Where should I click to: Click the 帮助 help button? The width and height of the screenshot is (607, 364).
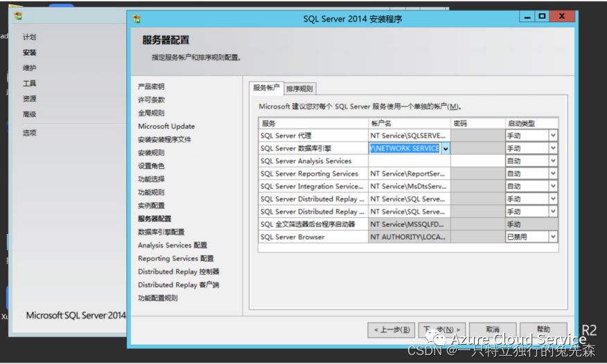[x=543, y=329]
